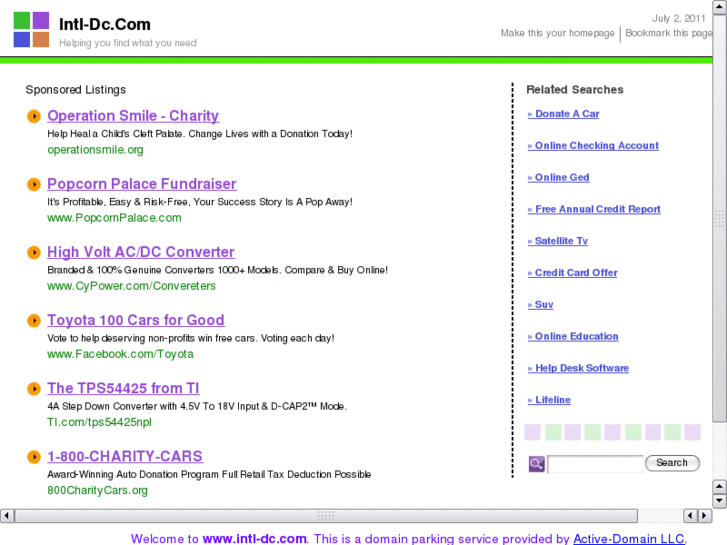Screen dimensions: 727x545
Task: Click the Search button
Action: click(672, 463)
